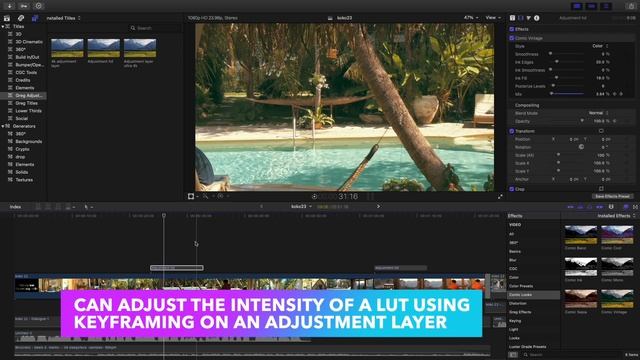640x360 pixels.
Task: Adjust the Ink Edges slider
Action: point(567,62)
